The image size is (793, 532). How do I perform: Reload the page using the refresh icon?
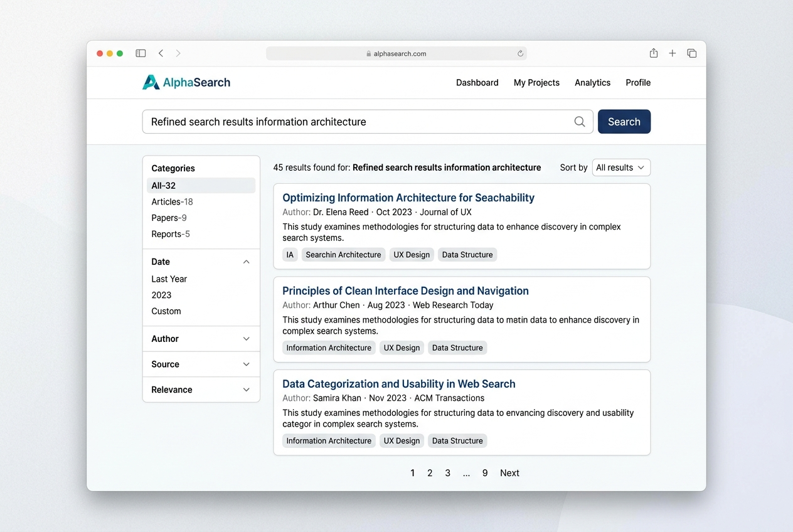pyautogui.click(x=520, y=54)
